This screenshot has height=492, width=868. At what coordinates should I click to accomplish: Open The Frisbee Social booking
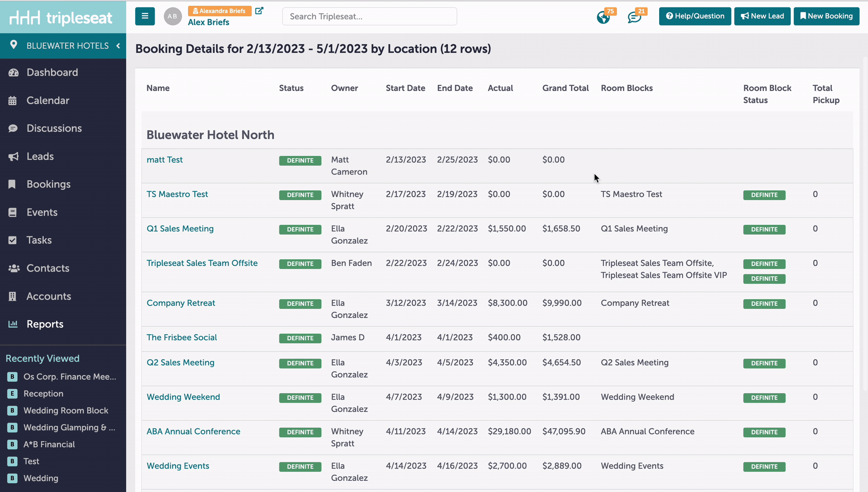[182, 338]
